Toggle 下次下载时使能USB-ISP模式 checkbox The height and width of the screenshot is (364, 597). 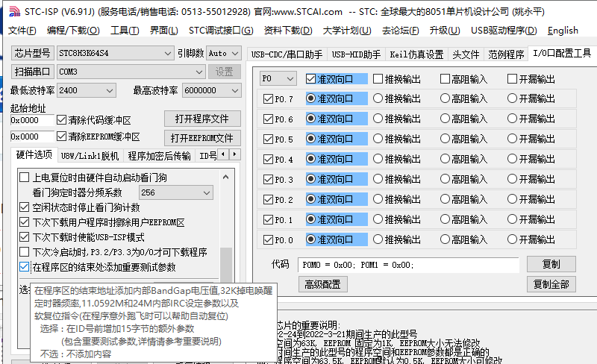pos(25,237)
